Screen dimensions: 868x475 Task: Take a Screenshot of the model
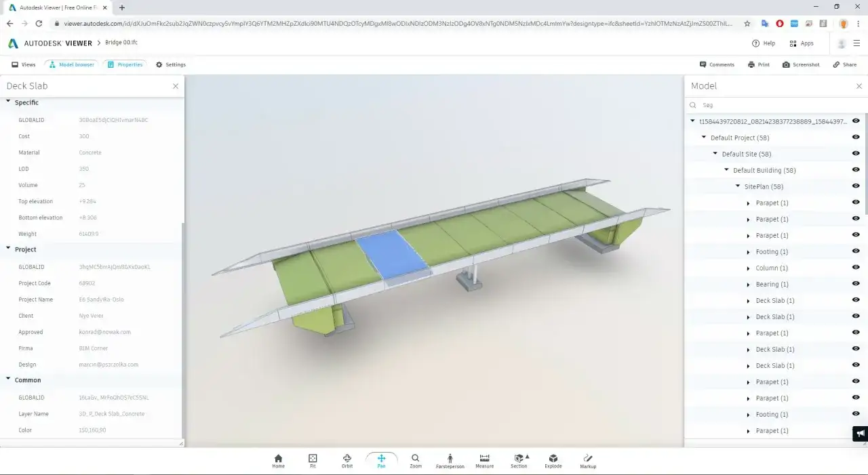point(801,64)
